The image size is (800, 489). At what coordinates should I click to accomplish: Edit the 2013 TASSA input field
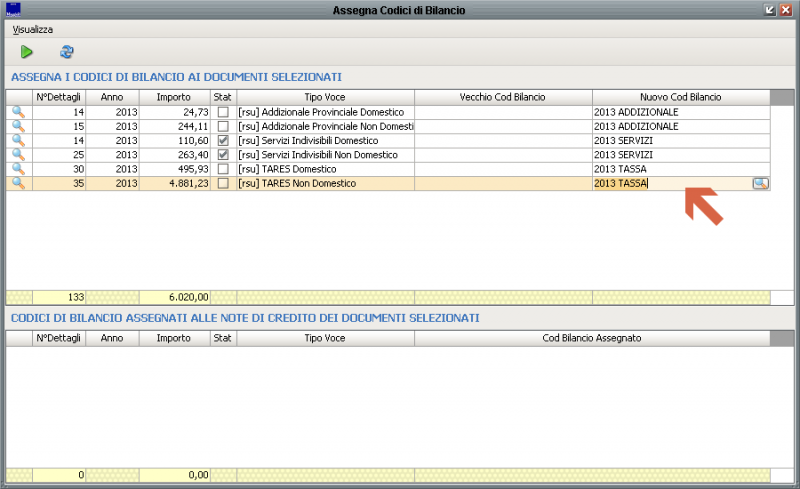(x=670, y=184)
